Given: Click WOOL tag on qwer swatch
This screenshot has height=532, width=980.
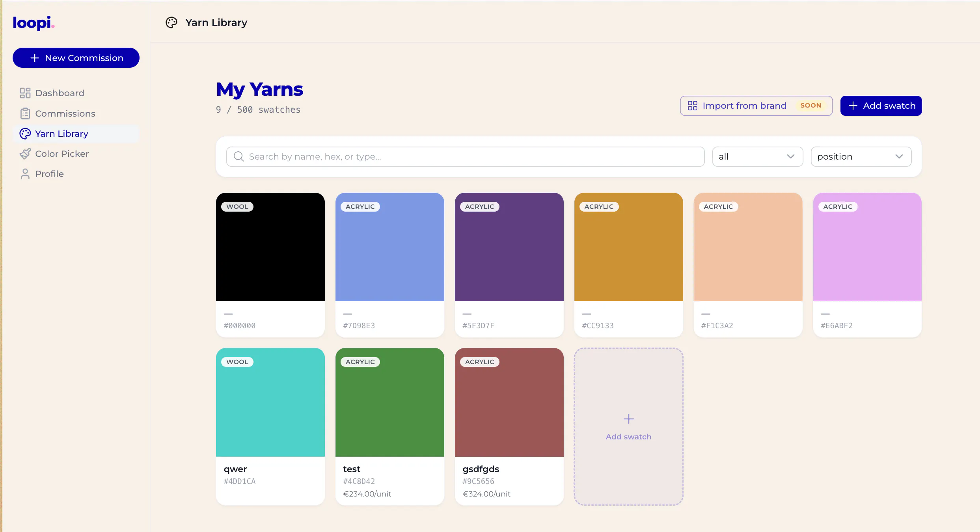Looking at the screenshot, I should tap(237, 362).
